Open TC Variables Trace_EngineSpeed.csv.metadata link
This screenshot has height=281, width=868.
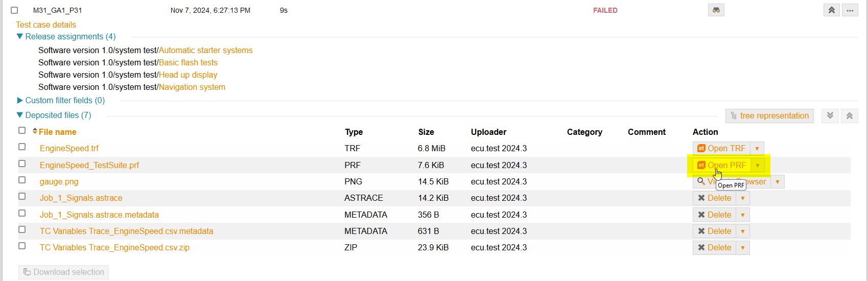pos(126,231)
